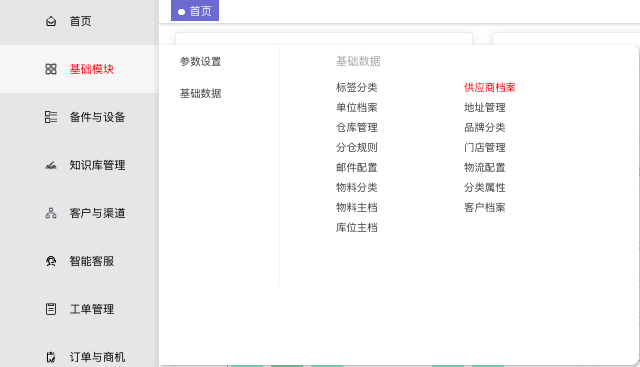640x367 pixels.
Task: Click the headset icon beside 智能客服
Action: tap(51, 261)
